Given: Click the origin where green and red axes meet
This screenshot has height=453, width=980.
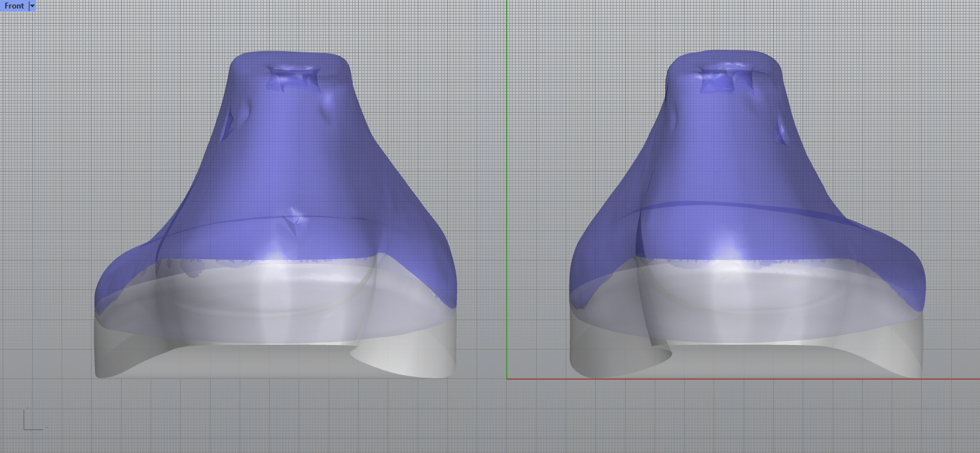Looking at the screenshot, I should (507, 378).
